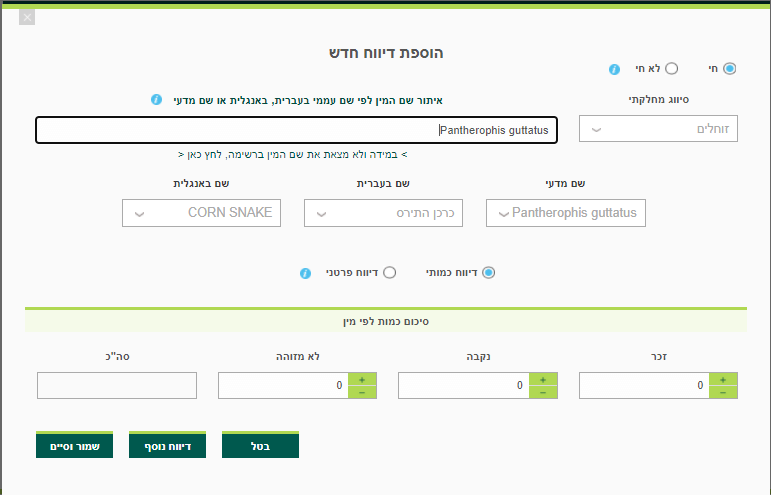Click the דיווח נוסף button

click(x=168, y=445)
